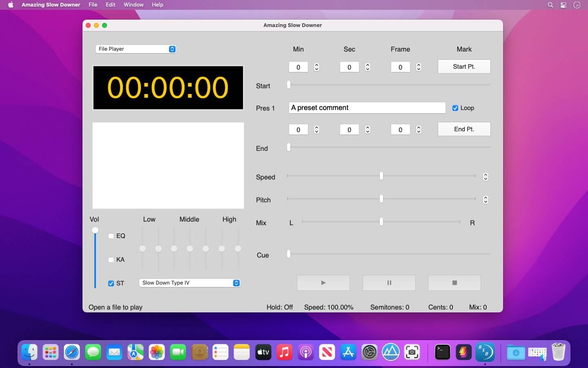This screenshot has width=588, height=368.
Task: Open macOS Spotlight search icon
Action: pos(550,5)
